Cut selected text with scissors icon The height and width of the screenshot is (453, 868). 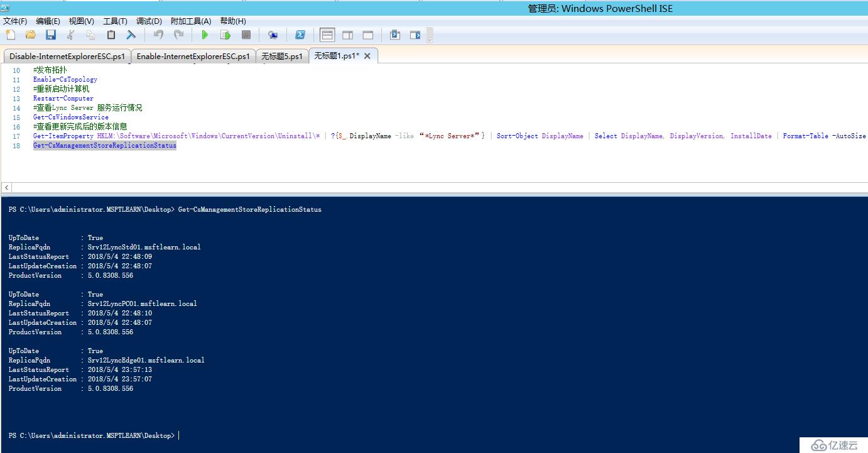pos(71,35)
